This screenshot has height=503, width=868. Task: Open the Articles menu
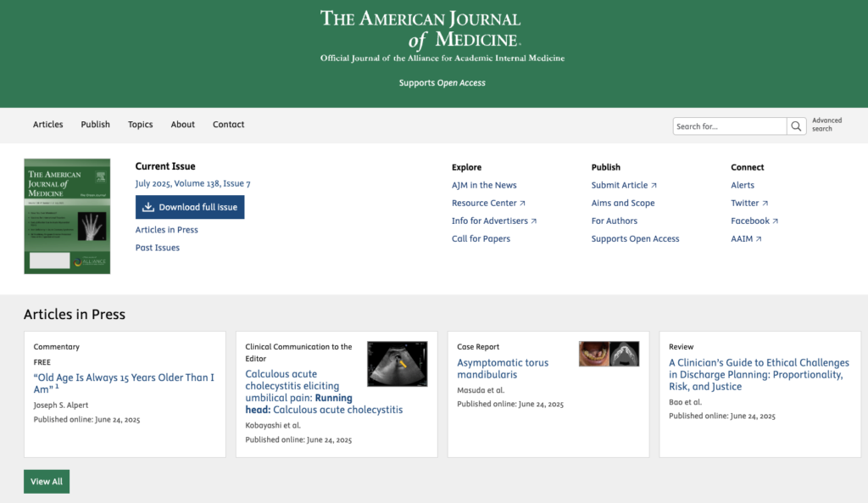coord(47,124)
